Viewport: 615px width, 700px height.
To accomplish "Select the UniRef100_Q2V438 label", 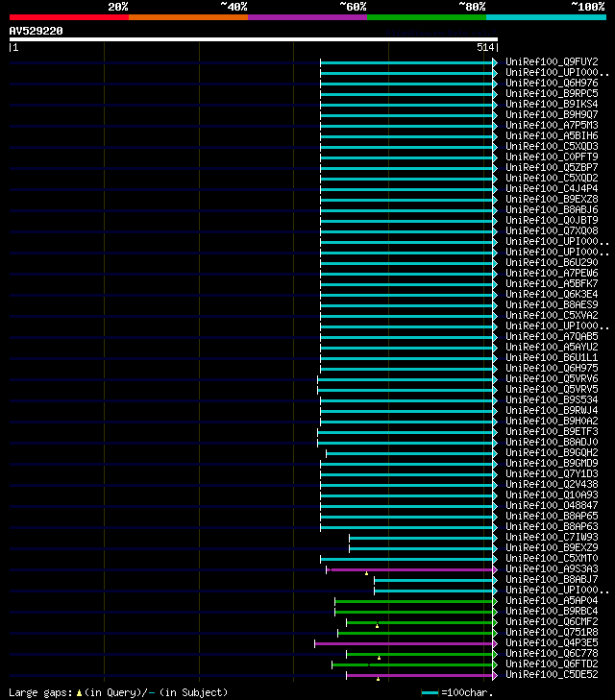I will coord(552,484).
